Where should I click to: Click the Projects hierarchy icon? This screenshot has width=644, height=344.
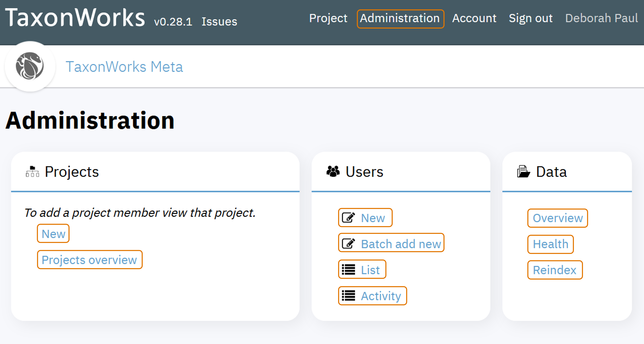tap(32, 172)
